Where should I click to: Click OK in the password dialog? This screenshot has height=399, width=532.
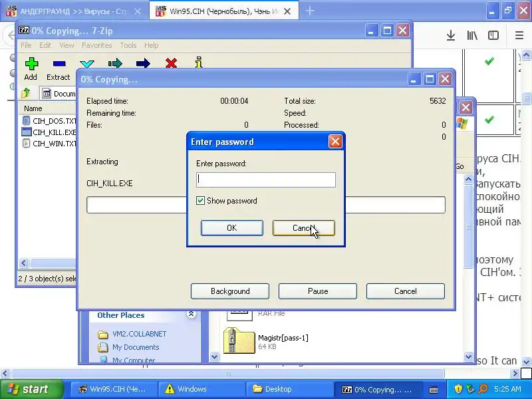click(231, 227)
